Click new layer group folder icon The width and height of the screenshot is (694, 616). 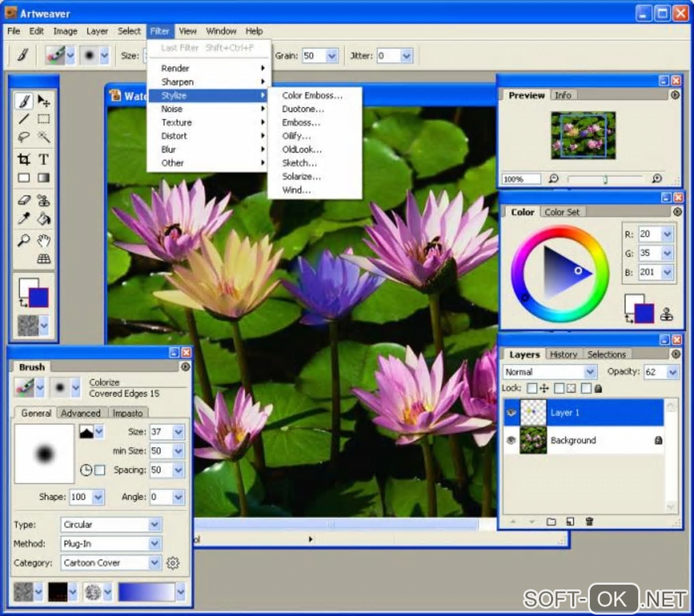click(x=551, y=521)
